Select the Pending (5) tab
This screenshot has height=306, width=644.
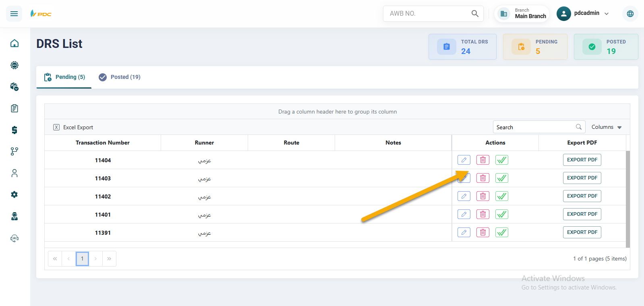[x=64, y=77]
